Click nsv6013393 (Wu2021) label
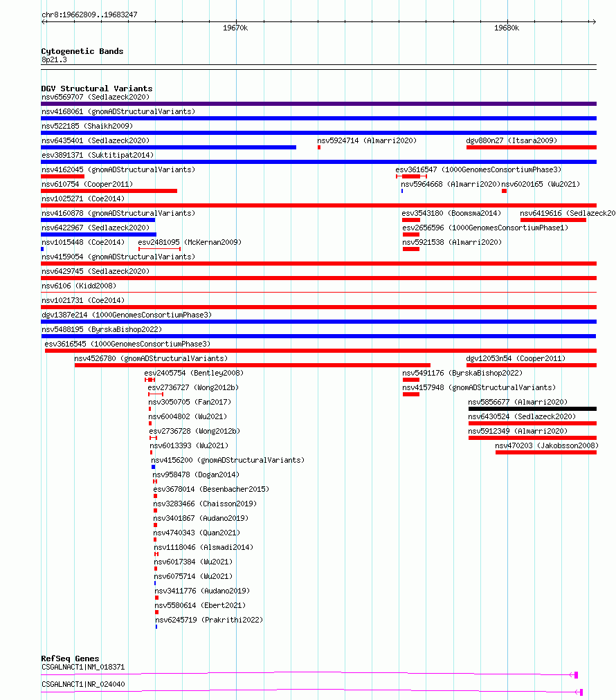 (x=189, y=445)
